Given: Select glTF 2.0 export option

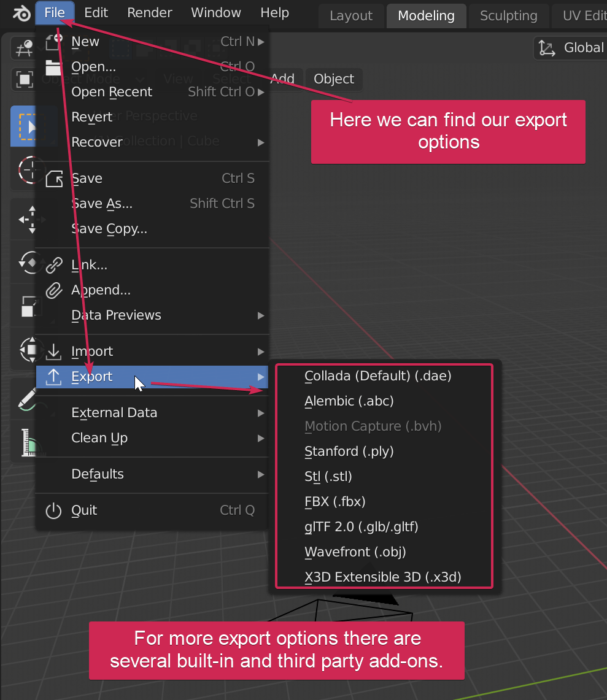Looking at the screenshot, I should (x=361, y=526).
